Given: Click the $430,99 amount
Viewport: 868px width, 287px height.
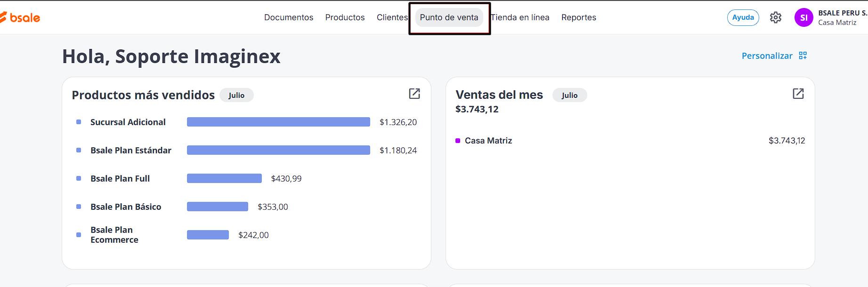Looking at the screenshot, I should pyautogui.click(x=286, y=178).
